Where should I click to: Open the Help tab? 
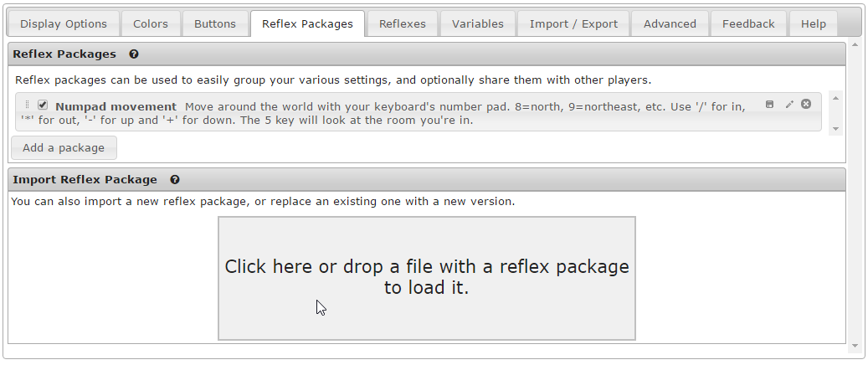[x=814, y=23]
